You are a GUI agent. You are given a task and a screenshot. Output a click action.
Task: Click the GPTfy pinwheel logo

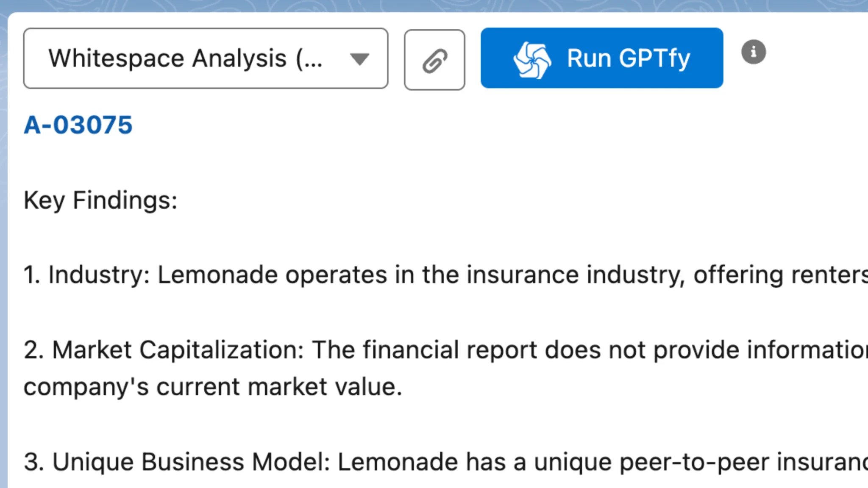pyautogui.click(x=532, y=59)
